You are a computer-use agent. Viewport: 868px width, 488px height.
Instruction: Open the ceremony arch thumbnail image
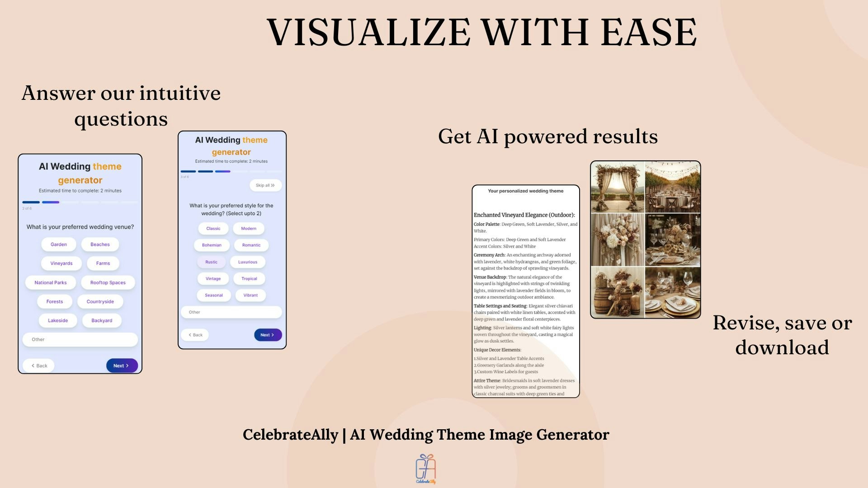pyautogui.click(x=618, y=188)
